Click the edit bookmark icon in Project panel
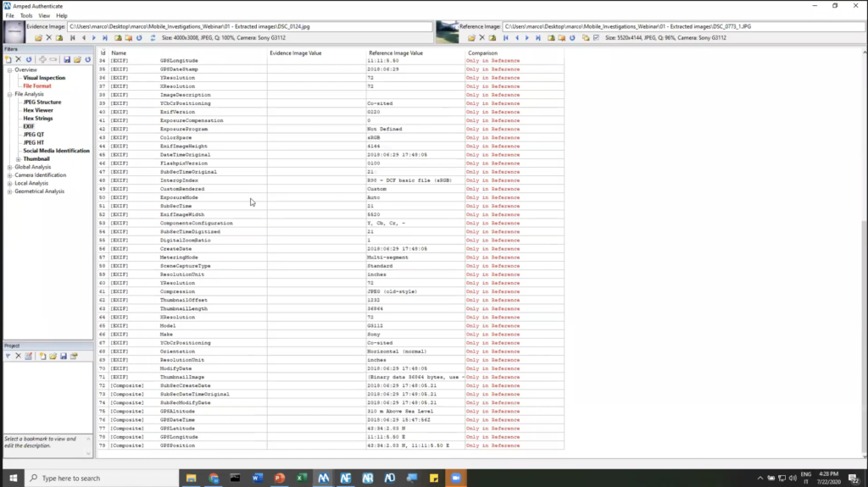 29,356
